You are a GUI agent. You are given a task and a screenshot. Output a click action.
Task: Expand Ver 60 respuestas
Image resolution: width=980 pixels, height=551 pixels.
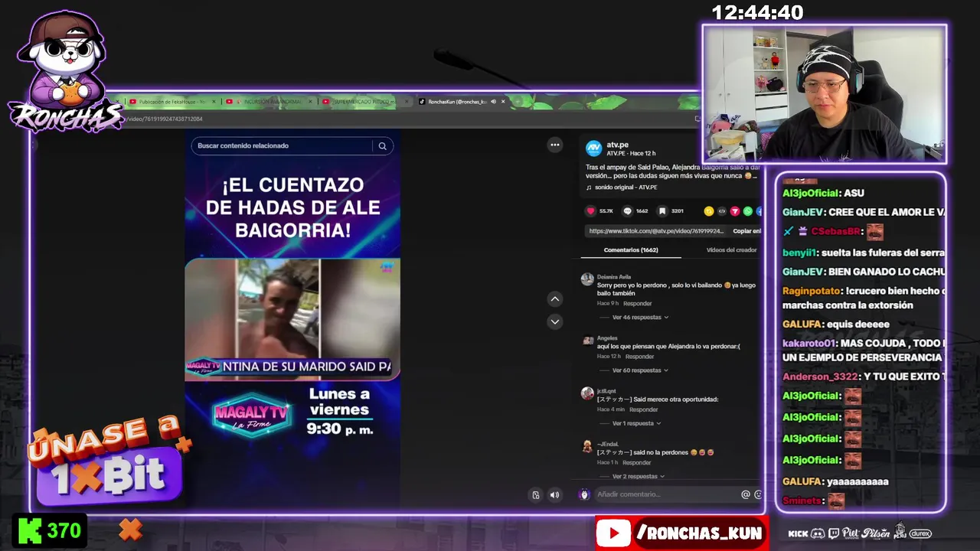click(640, 370)
